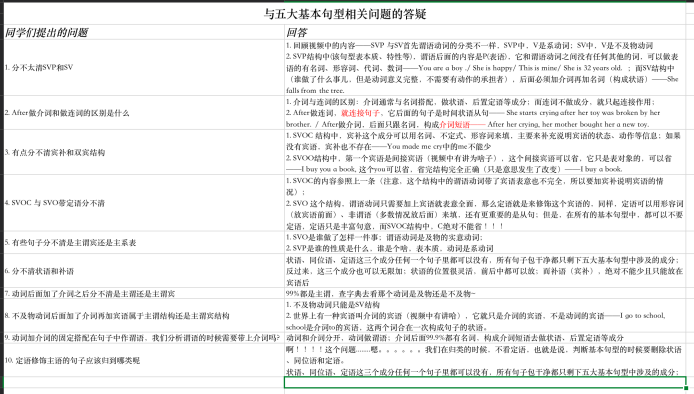Select the cell 3. 有点分不清宾补和双宾结构

pos(144,152)
